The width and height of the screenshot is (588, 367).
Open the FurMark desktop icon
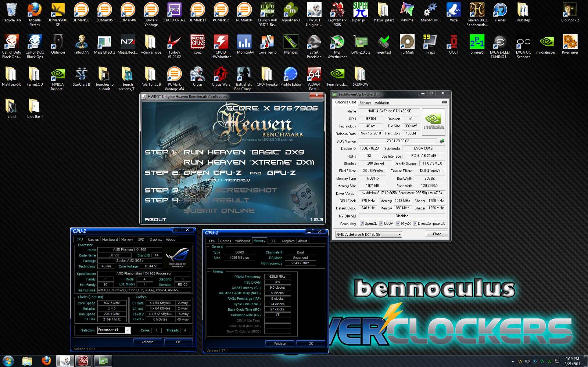click(x=407, y=44)
